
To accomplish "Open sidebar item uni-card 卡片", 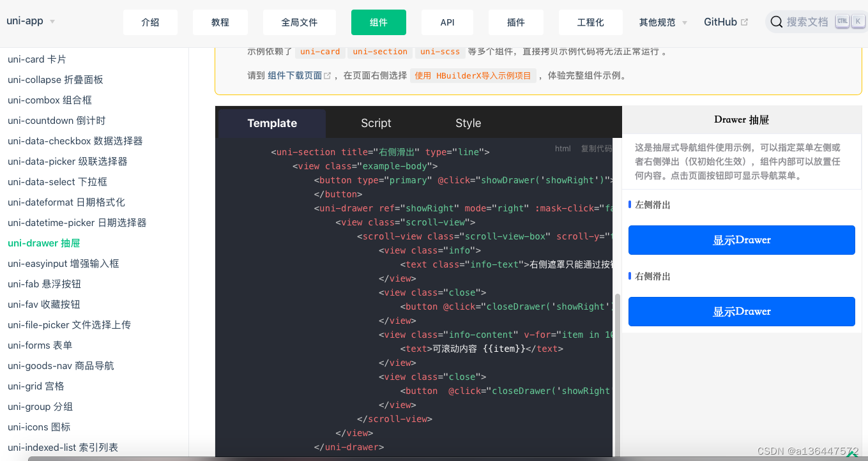I will click(37, 59).
